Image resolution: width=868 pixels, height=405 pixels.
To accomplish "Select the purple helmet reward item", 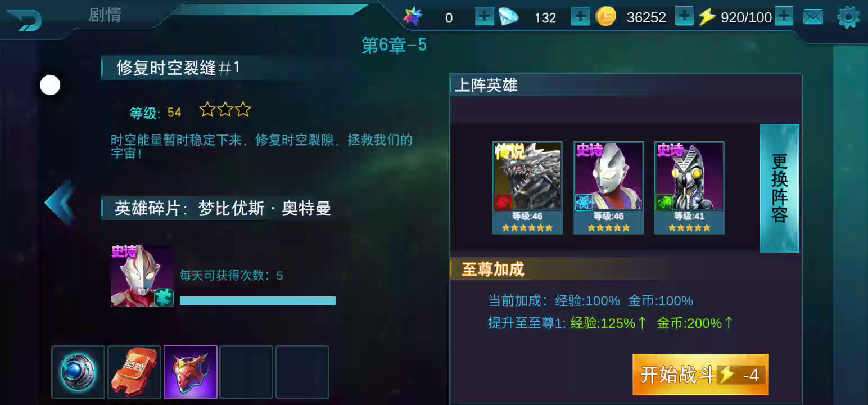I will [191, 372].
